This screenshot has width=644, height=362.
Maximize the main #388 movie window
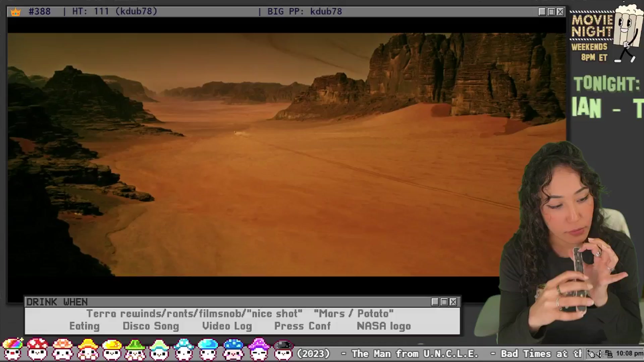551,12
